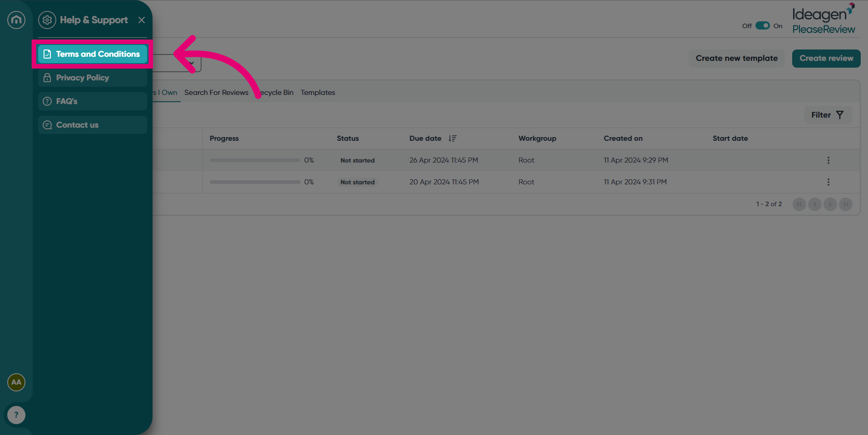
Task: Select Contact us in Help panel
Action: point(93,125)
